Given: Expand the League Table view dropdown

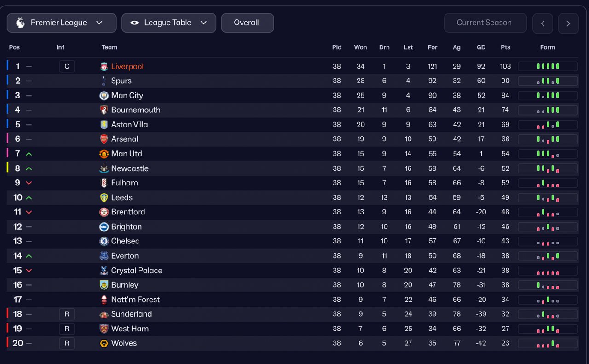Looking at the screenshot, I should [x=169, y=23].
